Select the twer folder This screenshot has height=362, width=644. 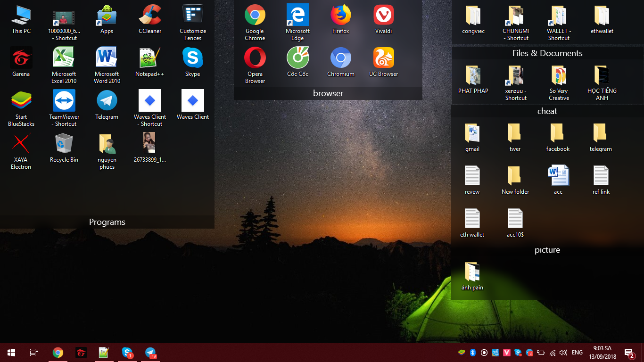point(515,137)
